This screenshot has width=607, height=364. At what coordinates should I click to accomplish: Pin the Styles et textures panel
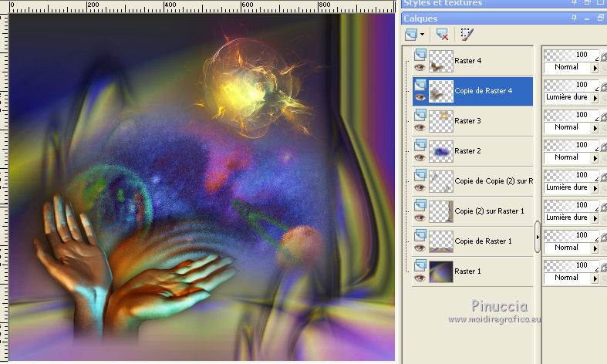coord(574,2)
